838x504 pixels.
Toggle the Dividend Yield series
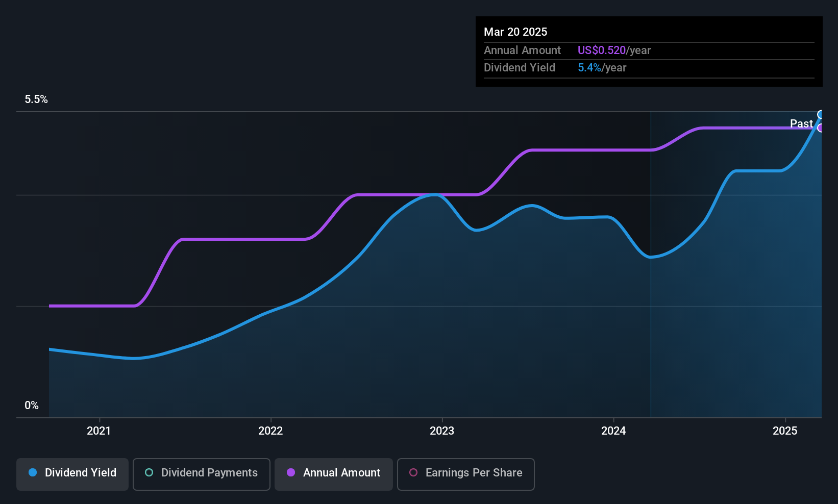tap(72, 474)
